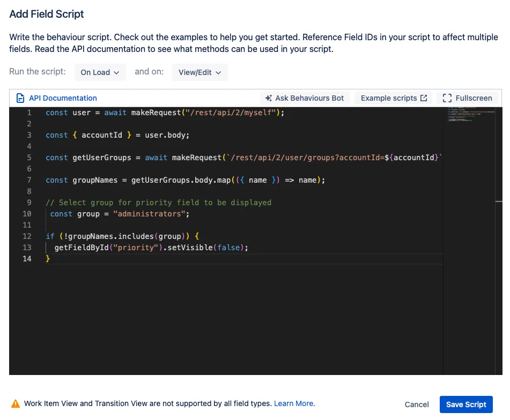Image resolution: width=510 pixels, height=420 pixels.
Task: Click the API Documentation page icon
Action: 20,98
